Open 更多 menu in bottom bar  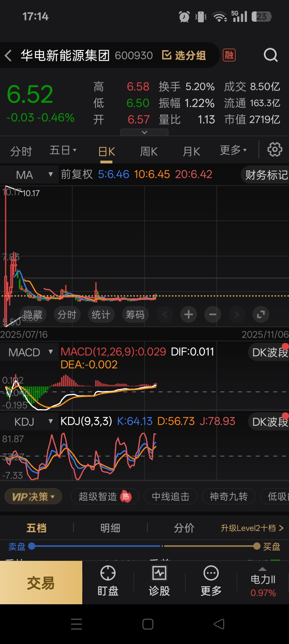[x=211, y=581]
